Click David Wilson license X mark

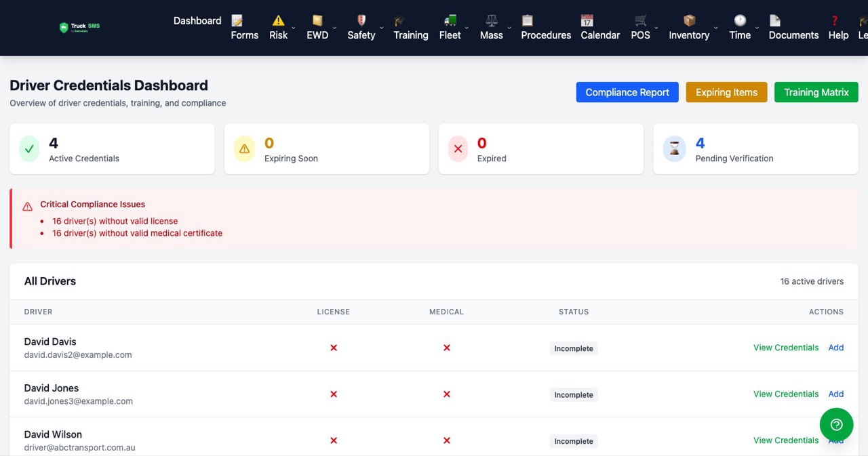[x=334, y=440]
